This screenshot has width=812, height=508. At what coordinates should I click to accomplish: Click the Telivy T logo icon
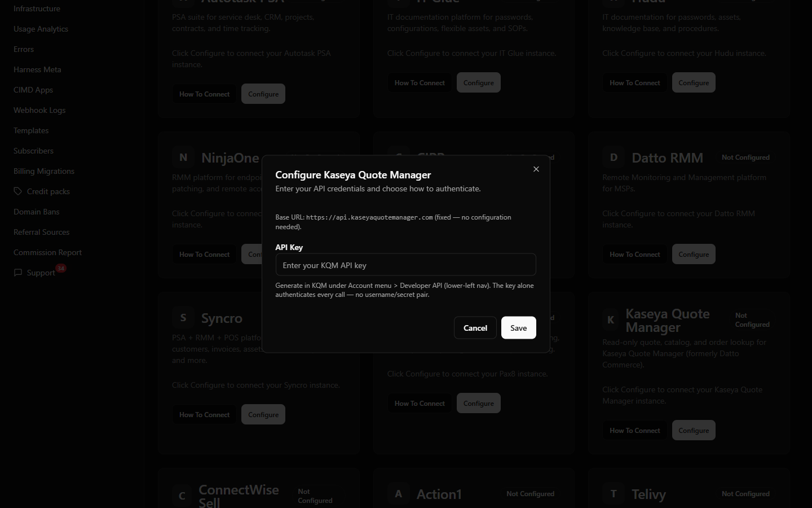click(x=614, y=494)
